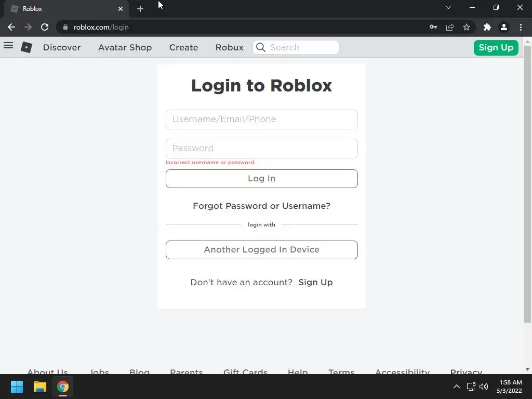The image size is (532, 399).
Task: Go back using the browser back arrow
Action: 11,27
